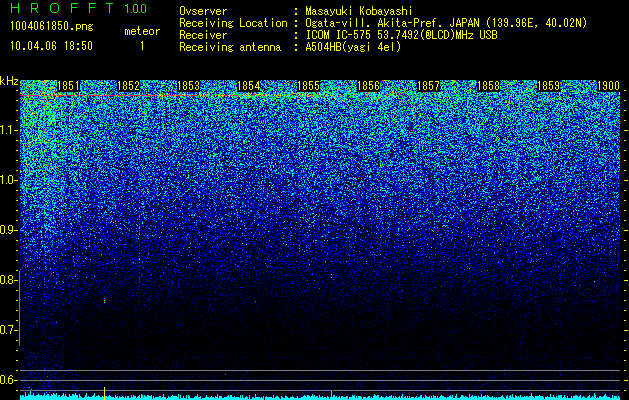
Task: Click the 1854 time marker
Action: tap(249, 86)
